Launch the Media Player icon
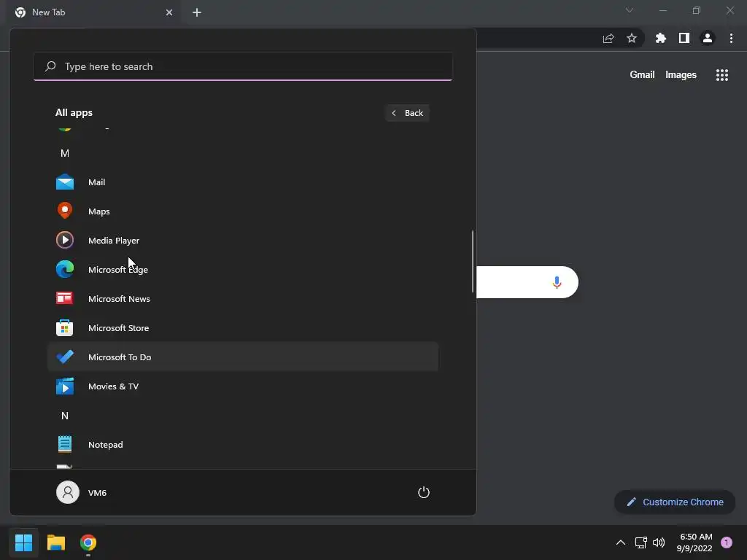Image resolution: width=747 pixels, height=560 pixels. click(65, 240)
